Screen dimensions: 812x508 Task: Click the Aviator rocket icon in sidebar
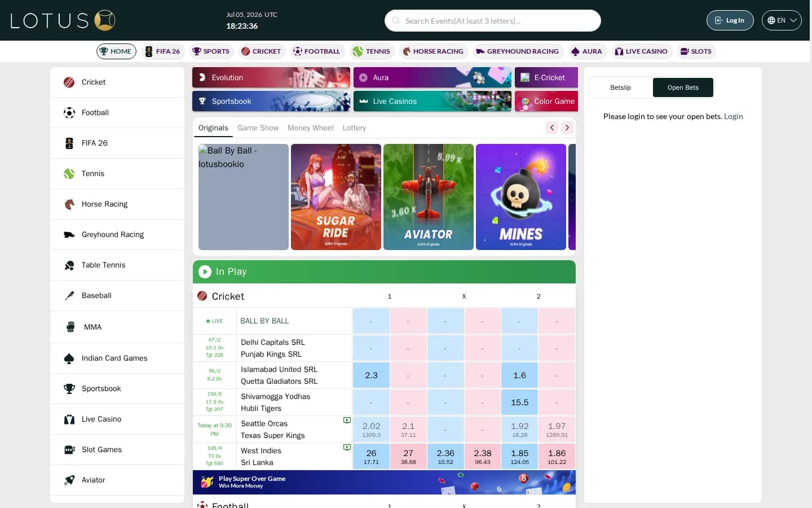click(69, 480)
